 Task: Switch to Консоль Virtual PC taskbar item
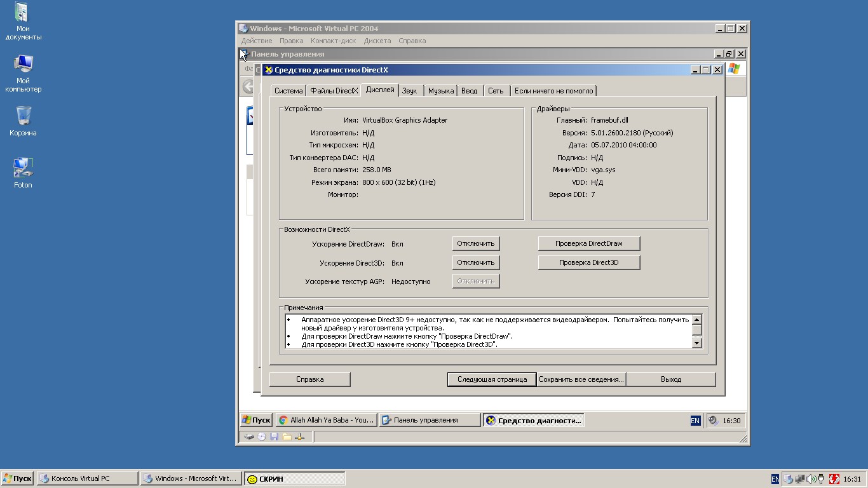pos(87,478)
